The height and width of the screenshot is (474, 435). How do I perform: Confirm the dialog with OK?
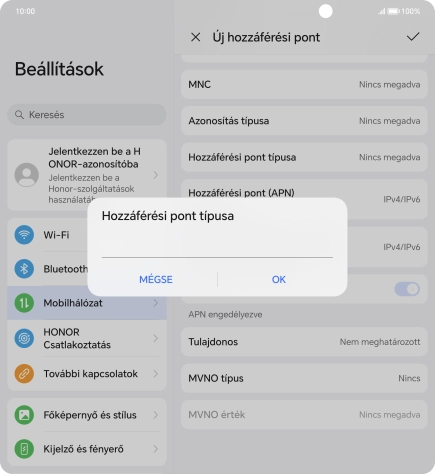click(x=279, y=279)
